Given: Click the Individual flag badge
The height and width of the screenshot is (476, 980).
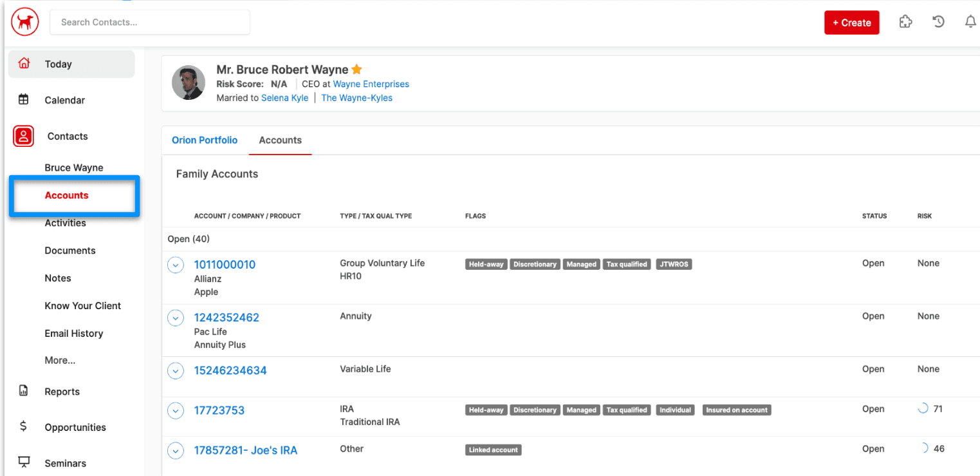Looking at the screenshot, I should [x=675, y=410].
